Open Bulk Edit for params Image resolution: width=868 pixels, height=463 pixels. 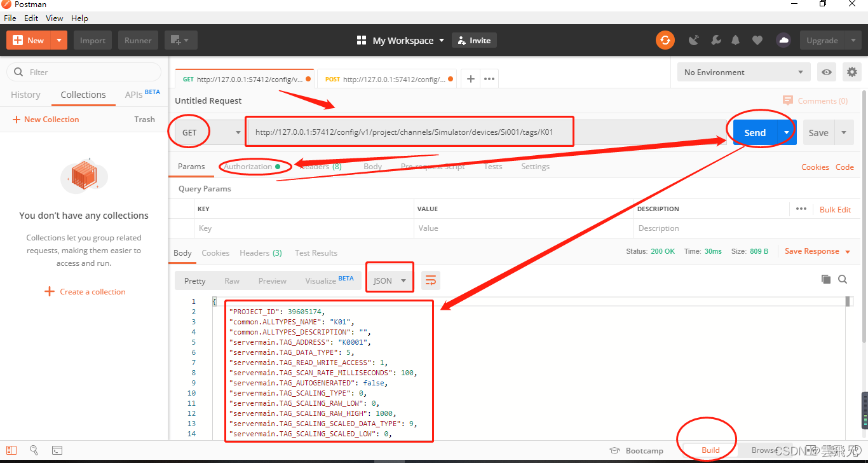click(835, 209)
